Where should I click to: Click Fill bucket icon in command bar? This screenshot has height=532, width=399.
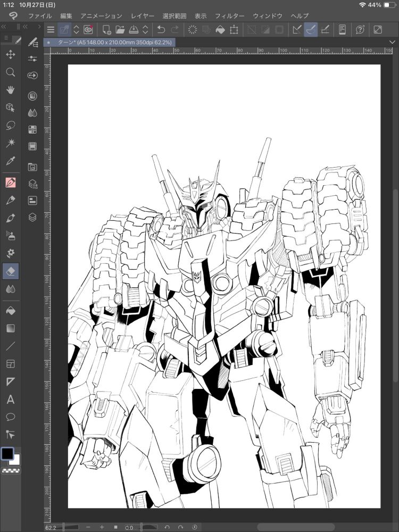pos(220,29)
